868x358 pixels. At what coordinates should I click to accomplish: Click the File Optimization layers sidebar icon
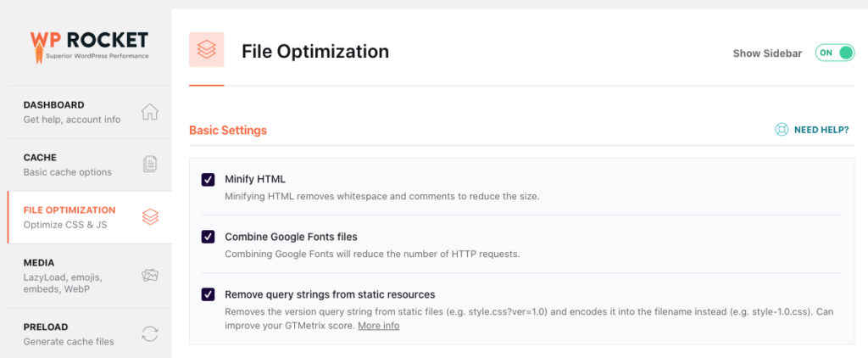coord(150,217)
